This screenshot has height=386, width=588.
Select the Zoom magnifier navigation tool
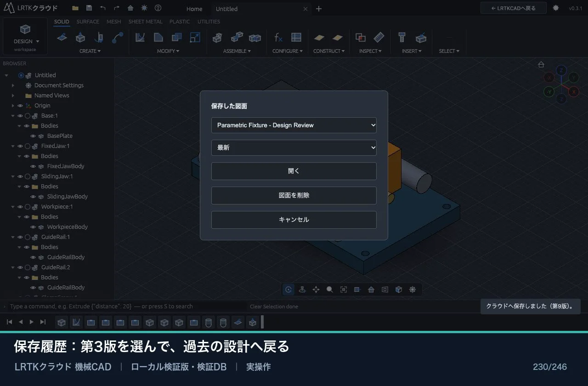[x=330, y=289]
